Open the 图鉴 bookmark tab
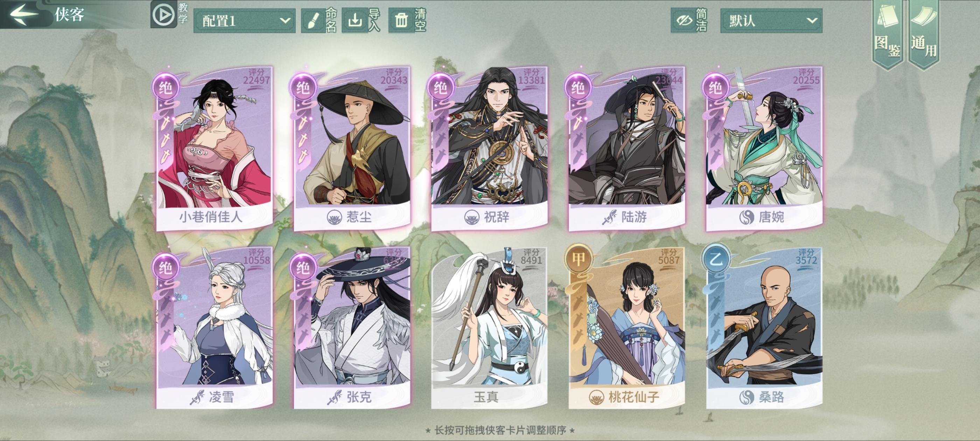 tap(887, 34)
